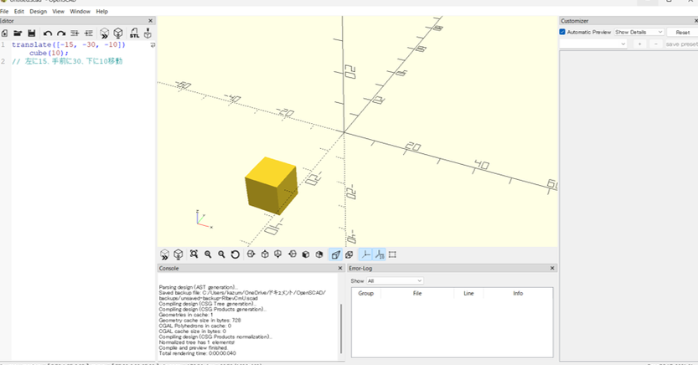Open the File menu
The width and height of the screenshot is (698, 365).
tap(4, 11)
